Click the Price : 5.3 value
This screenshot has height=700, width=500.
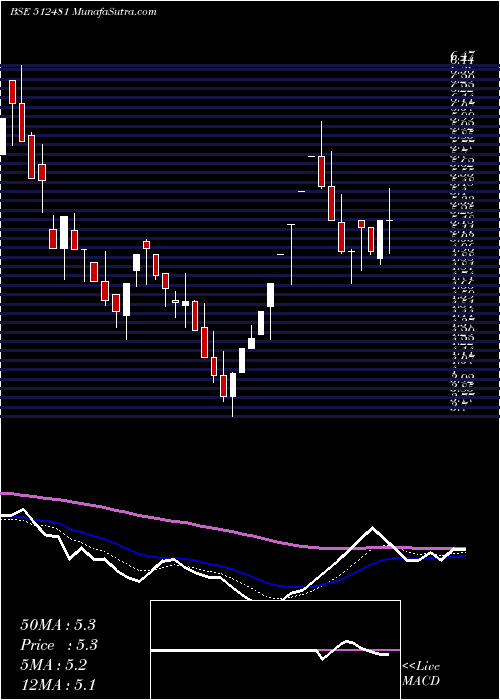[x=59, y=645]
